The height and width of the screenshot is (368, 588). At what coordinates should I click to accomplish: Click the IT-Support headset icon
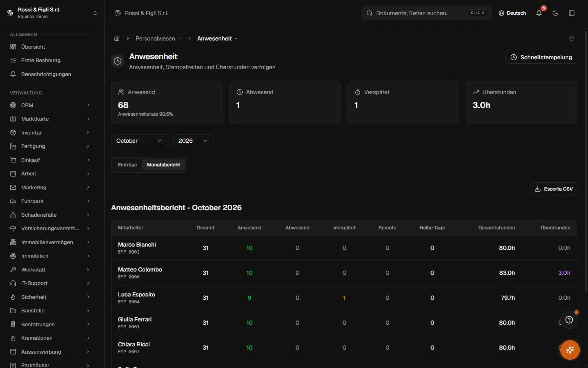click(x=13, y=283)
